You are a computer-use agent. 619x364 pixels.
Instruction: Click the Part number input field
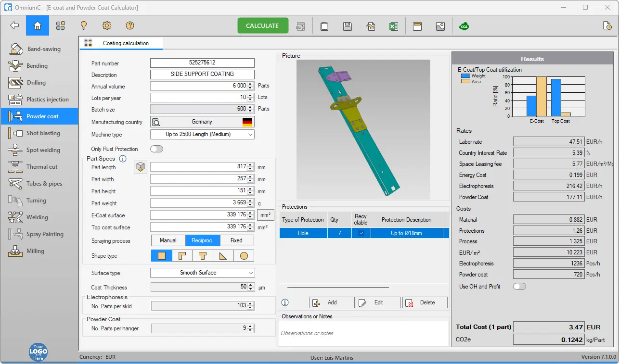[202, 63]
